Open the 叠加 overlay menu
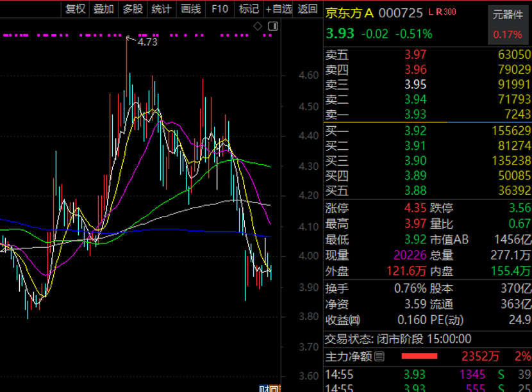 coord(103,9)
